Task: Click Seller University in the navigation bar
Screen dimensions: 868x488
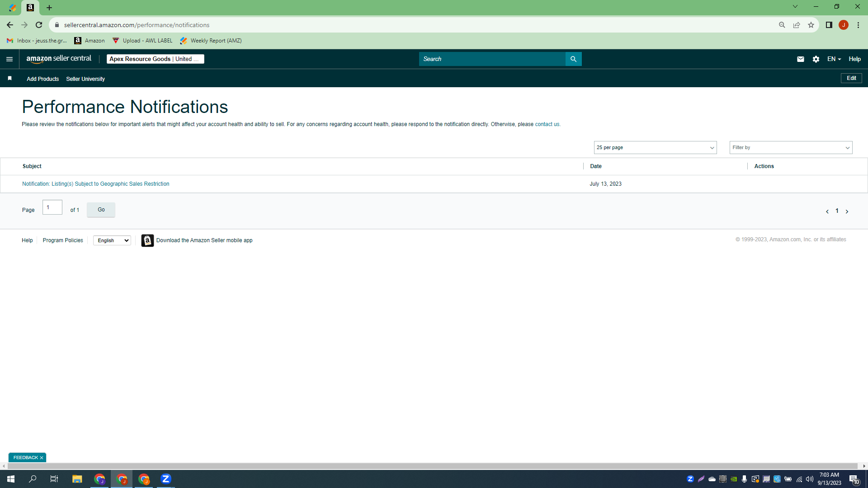Action: coord(85,79)
